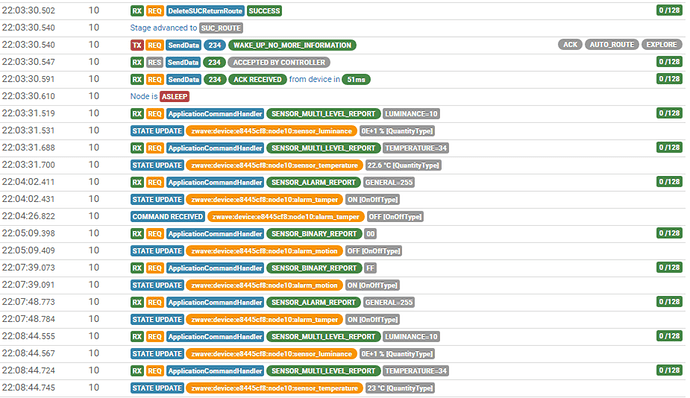The width and height of the screenshot is (690, 398).
Task: Click the SUC_ROUTE stage tag
Action: [x=221, y=28]
